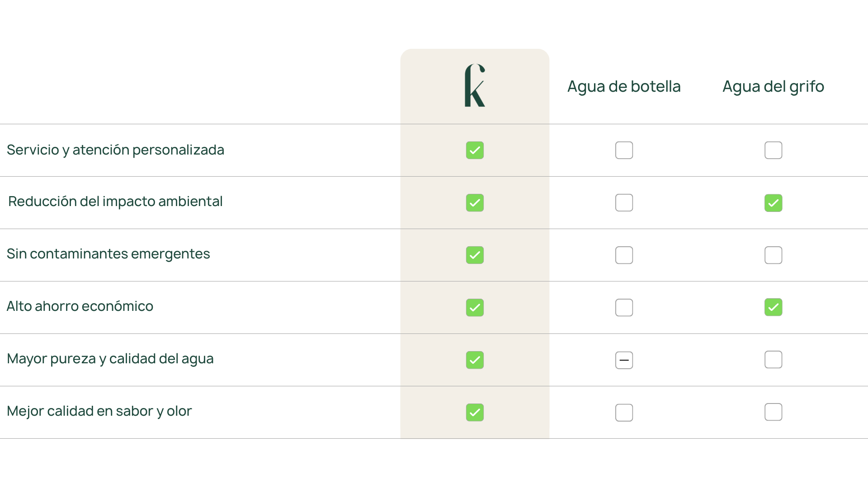Toggle brand checkbox for Sin contaminantes emergentes
Viewport: 868px width, 488px height.
[475, 255]
